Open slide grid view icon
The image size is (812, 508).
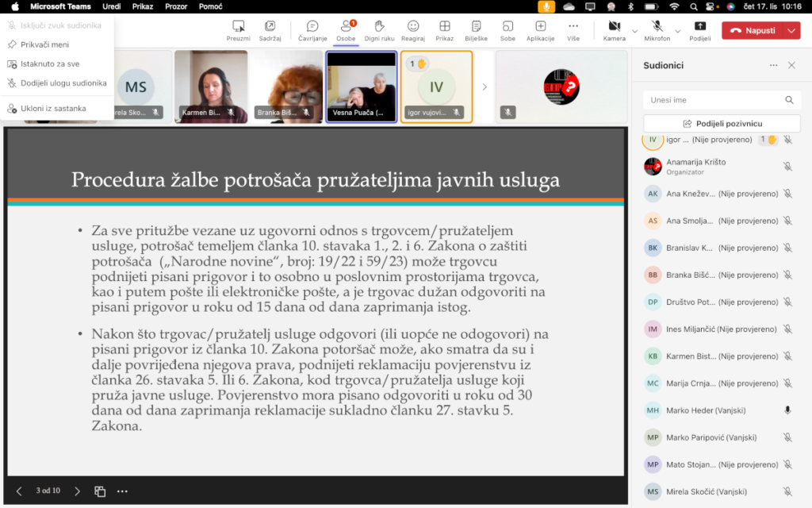coord(100,491)
